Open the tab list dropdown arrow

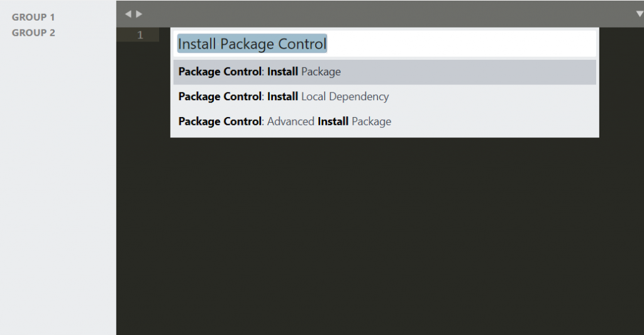[640, 14]
